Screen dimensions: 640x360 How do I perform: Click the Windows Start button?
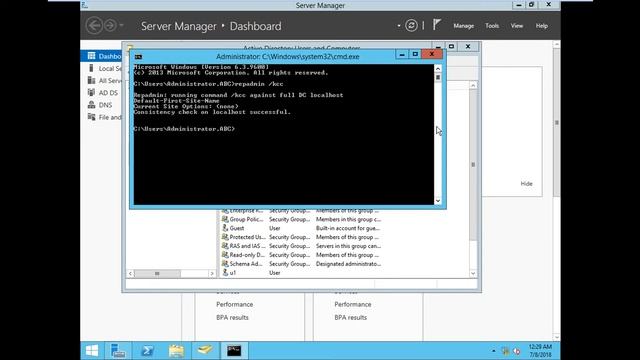[x=92, y=351]
